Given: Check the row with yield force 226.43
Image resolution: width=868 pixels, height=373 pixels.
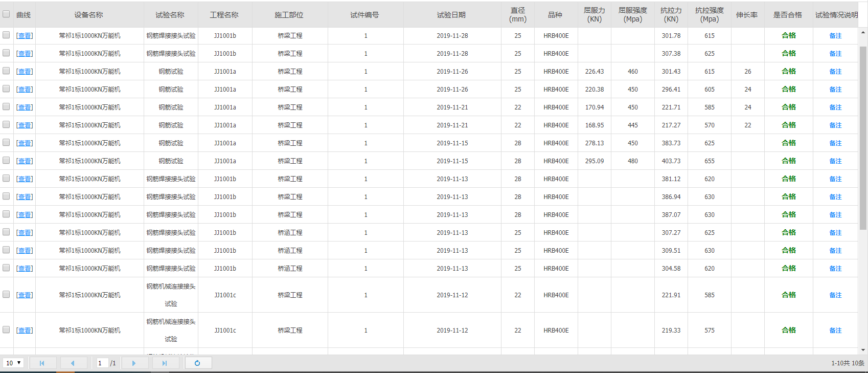Looking at the screenshot, I should pos(6,71).
